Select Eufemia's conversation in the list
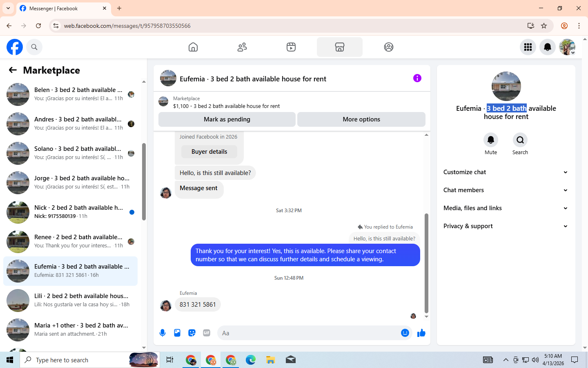Image resolution: width=588 pixels, height=368 pixels. pyautogui.click(x=70, y=271)
